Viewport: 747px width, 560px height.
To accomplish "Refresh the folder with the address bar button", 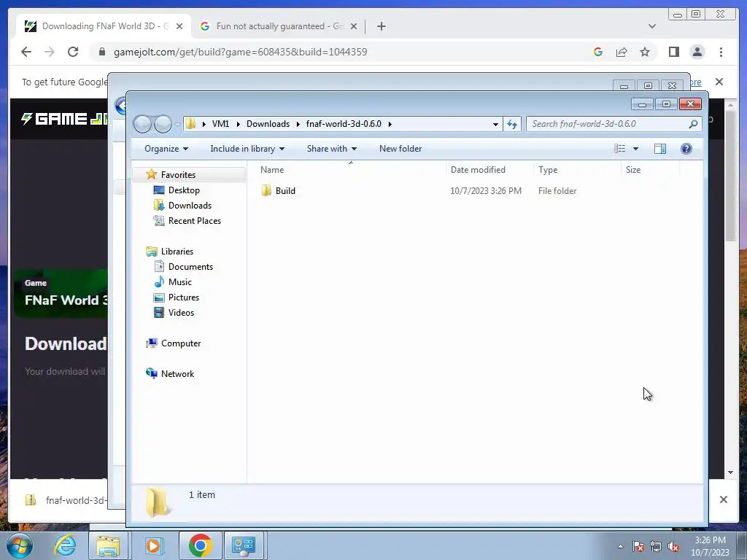I will coord(512,124).
